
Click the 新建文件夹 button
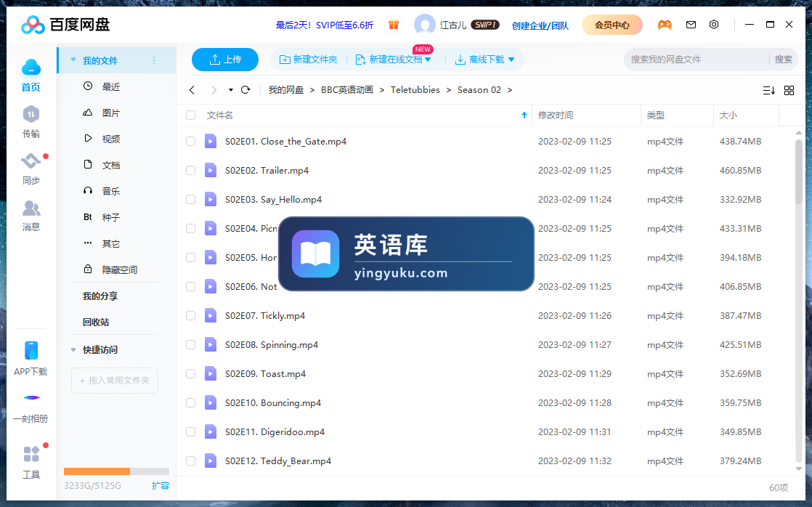(x=308, y=60)
